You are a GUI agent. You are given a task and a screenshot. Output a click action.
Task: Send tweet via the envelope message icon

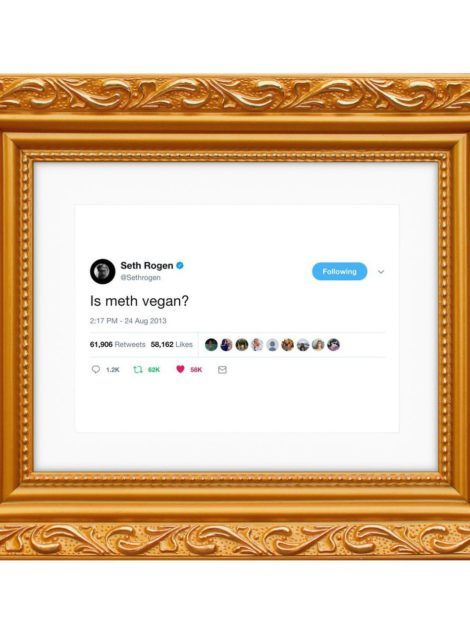point(222,370)
